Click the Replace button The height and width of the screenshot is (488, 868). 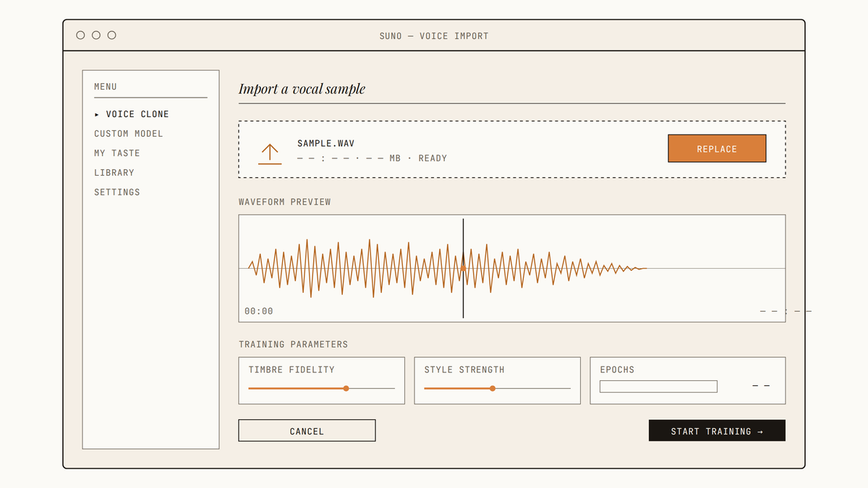coord(717,148)
